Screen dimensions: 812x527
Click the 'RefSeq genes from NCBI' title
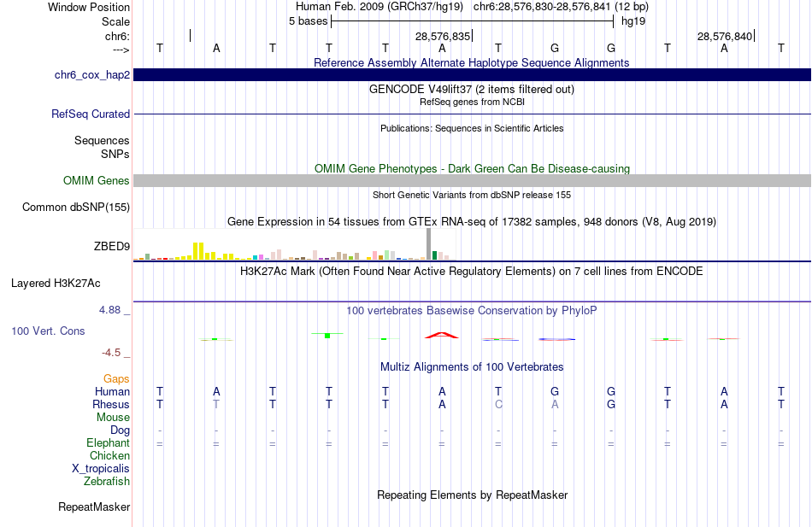coord(472,102)
